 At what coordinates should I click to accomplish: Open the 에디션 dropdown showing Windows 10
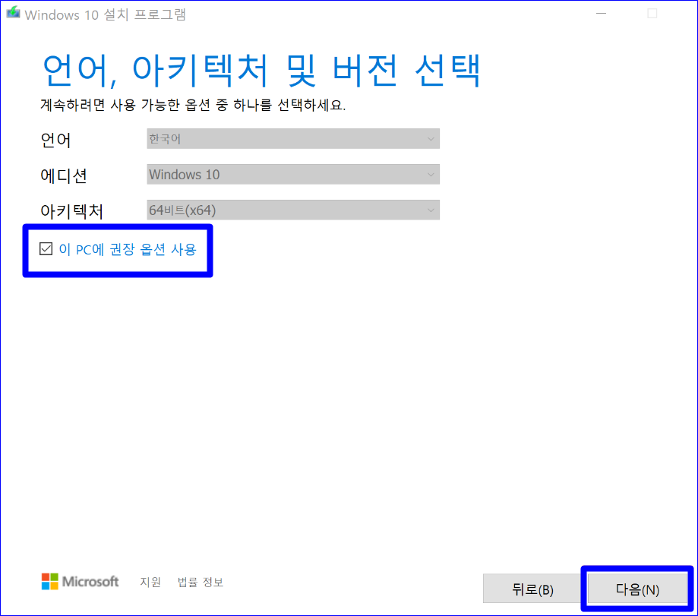tap(293, 175)
